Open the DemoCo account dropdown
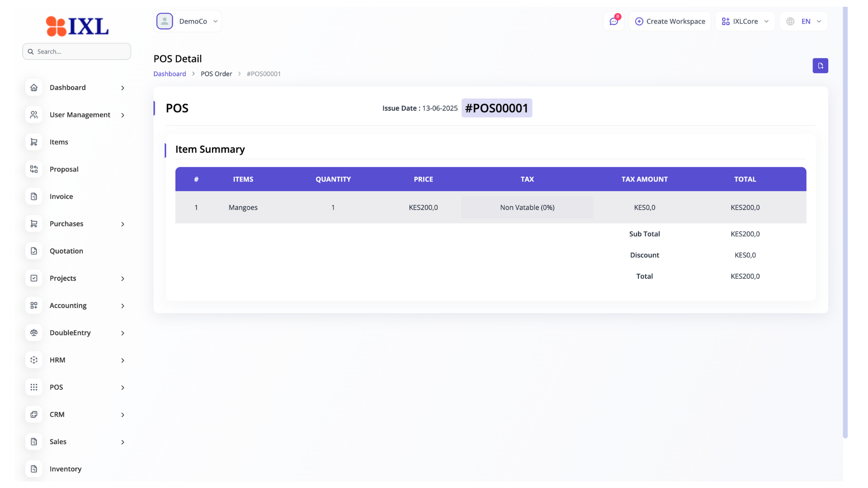This screenshot has height=488, width=868. click(x=188, y=21)
